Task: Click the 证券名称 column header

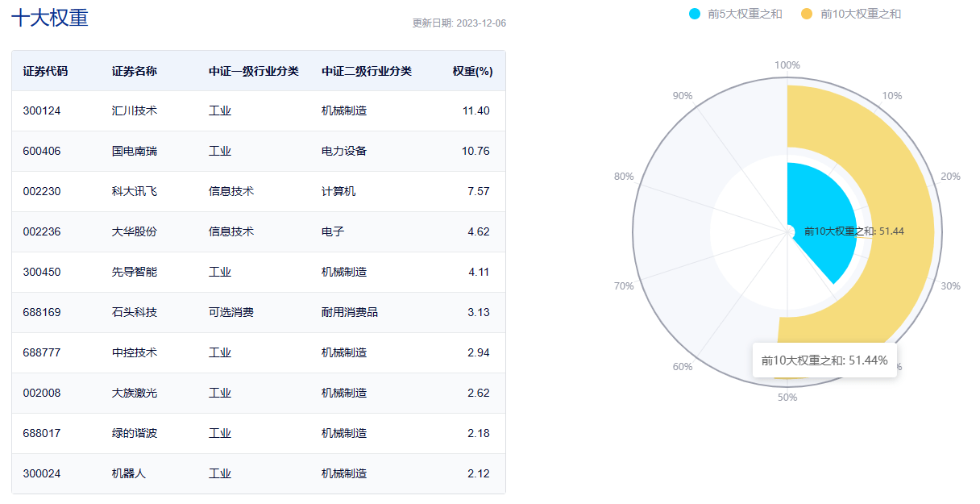Action: point(135,71)
